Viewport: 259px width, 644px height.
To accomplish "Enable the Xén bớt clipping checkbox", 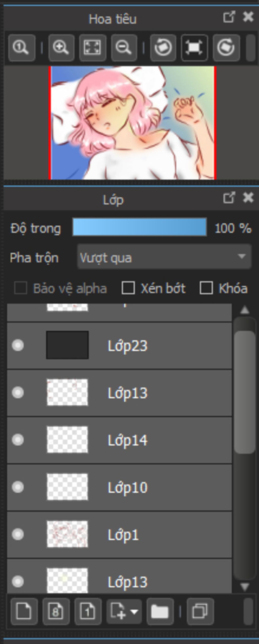I will pyautogui.click(x=128, y=288).
